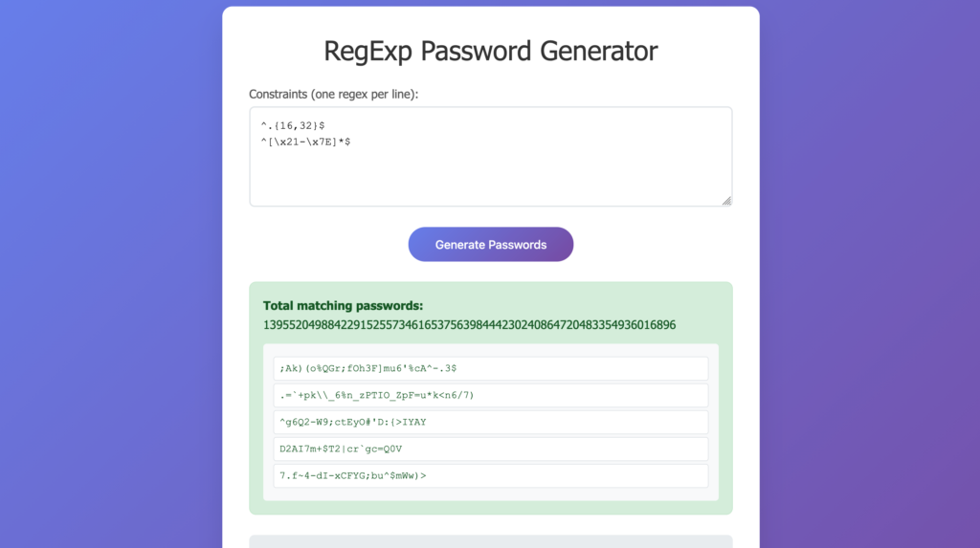Click the Total matching passwords label
Viewport: 980px width, 548px height.
click(343, 306)
